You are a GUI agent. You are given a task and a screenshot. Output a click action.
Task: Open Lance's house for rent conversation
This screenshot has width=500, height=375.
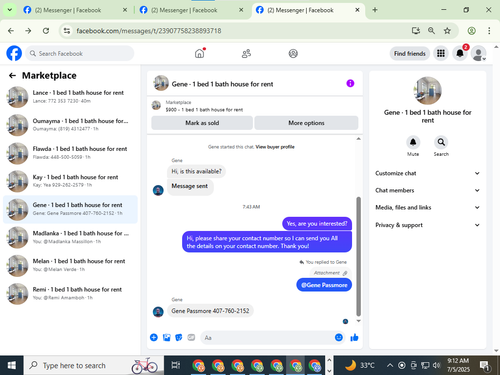pyautogui.click(x=70, y=97)
